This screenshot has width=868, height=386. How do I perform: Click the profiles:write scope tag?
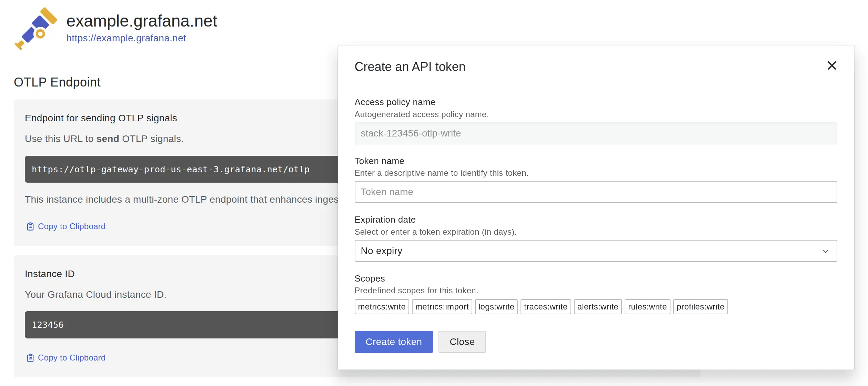700,307
